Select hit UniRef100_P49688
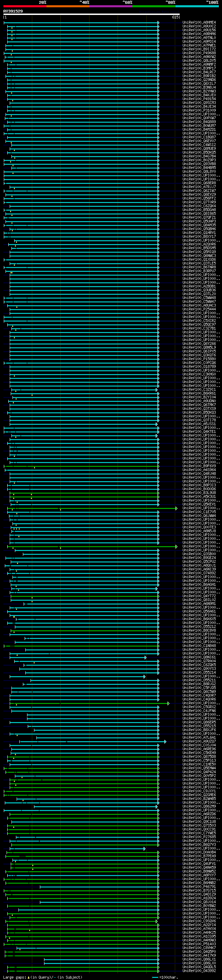This screenshot has height=980, width=222. click(x=199, y=53)
